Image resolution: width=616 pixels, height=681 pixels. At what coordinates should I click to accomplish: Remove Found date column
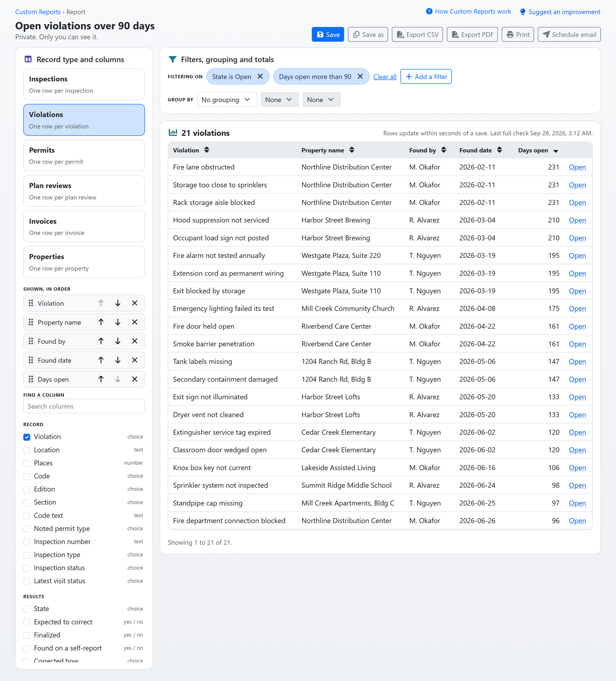pos(135,360)
